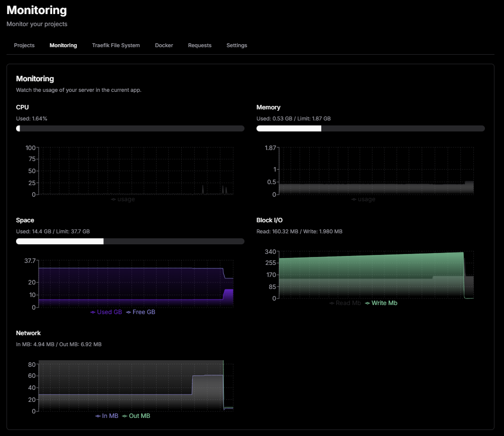504x436 pixels.
Task: Go to the Docker tab
Action: [164, 45]
